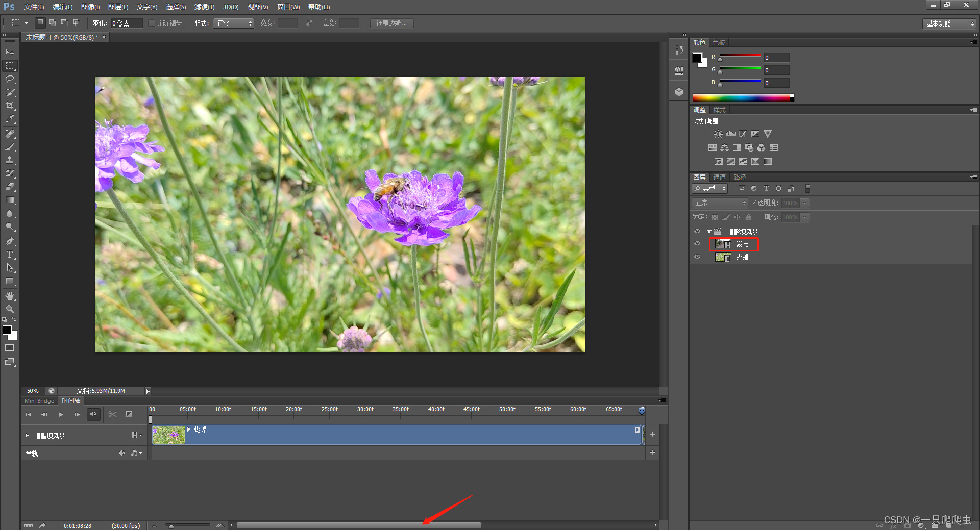
Task: Open the layer filter 类型 dropdown
Action: (x=709, y=189)
